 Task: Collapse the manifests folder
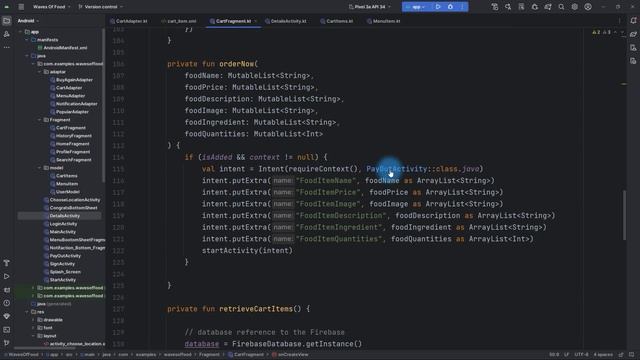tap(27, 40)
